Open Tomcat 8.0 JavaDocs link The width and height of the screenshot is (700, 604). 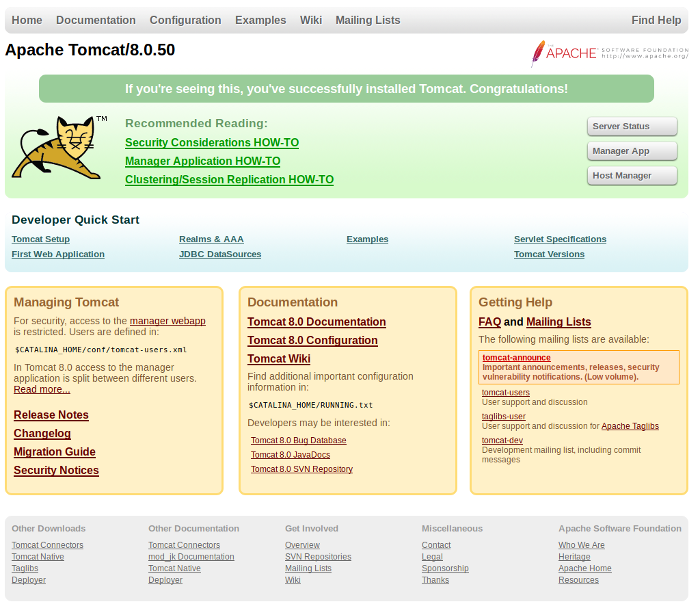tap(291, 454)
